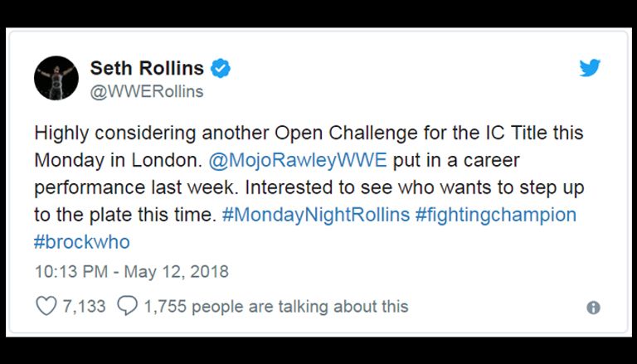This screenshot has height=364, width=637.
Task: Open the #fightingchampion hashtag
Action: 495,215
